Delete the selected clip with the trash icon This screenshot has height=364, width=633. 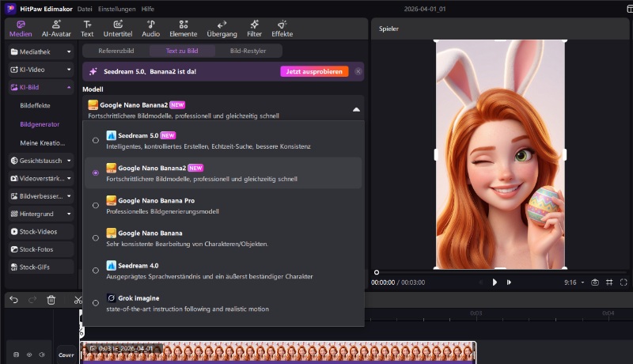51,300
